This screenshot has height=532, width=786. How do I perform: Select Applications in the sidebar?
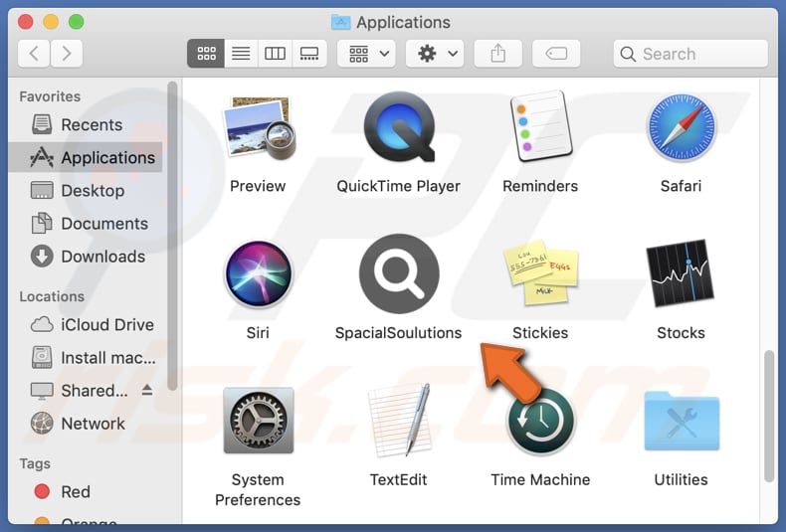[x=86, y=158]
